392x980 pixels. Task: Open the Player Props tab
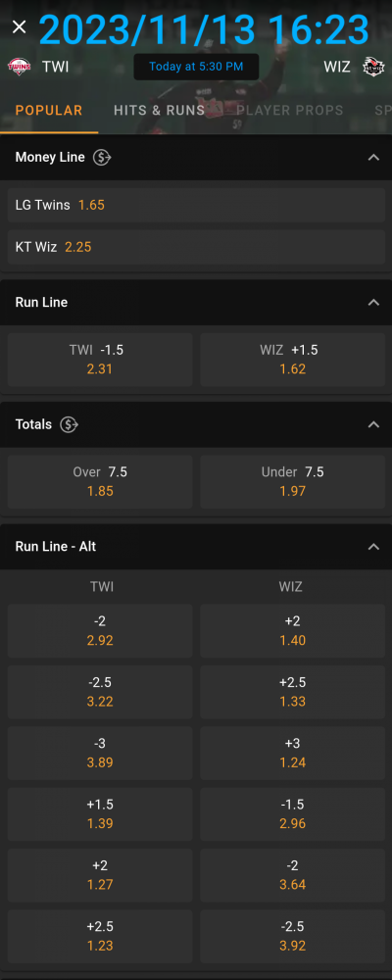[290, 111]
